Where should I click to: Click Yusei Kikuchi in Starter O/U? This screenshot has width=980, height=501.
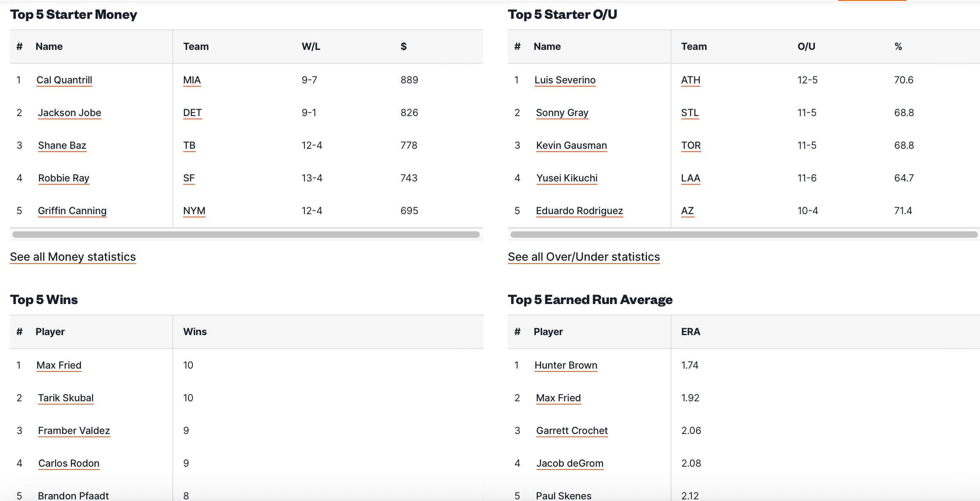point(566,178)
